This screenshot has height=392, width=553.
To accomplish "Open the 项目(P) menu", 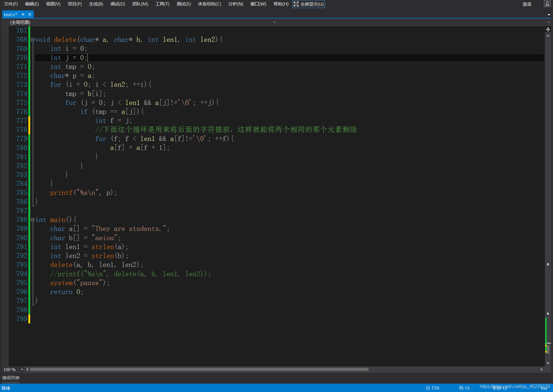I will point(75,4).
